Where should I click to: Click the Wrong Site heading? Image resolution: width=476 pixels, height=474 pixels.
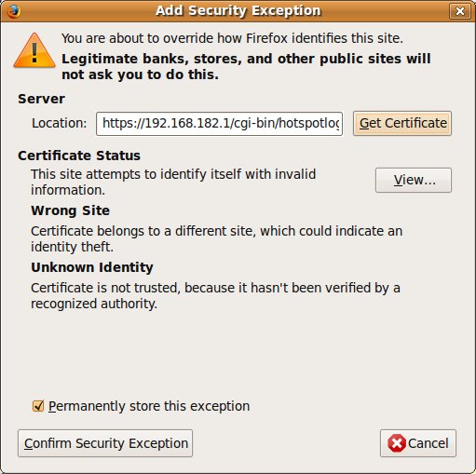point(70,210)
